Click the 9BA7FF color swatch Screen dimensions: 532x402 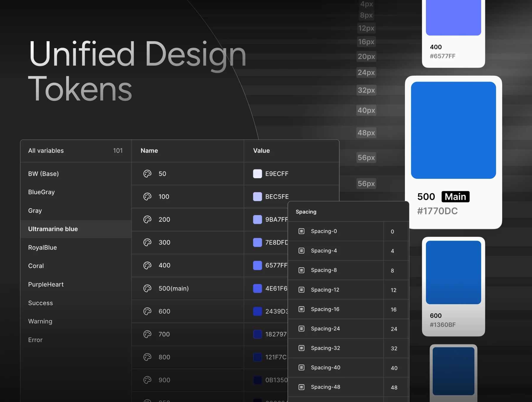257,219
